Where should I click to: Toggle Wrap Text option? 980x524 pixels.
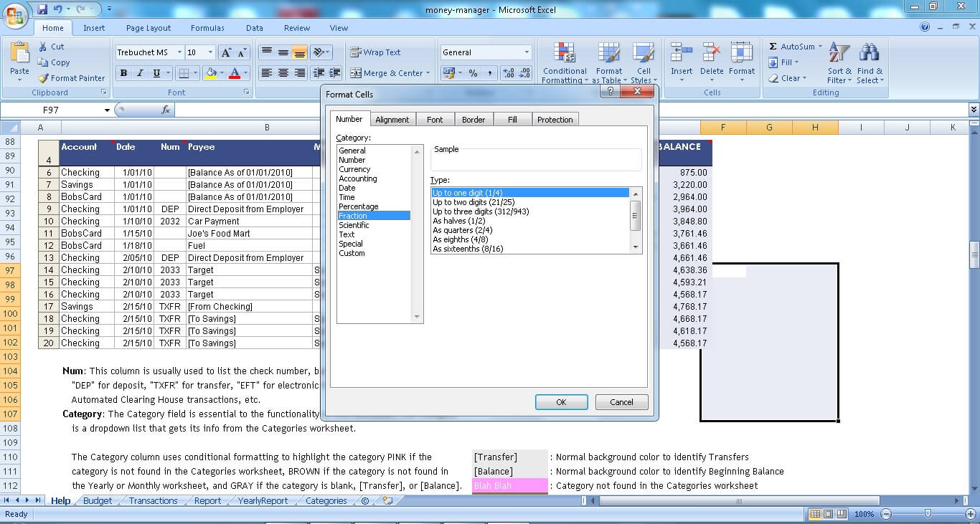coord(375,52)
